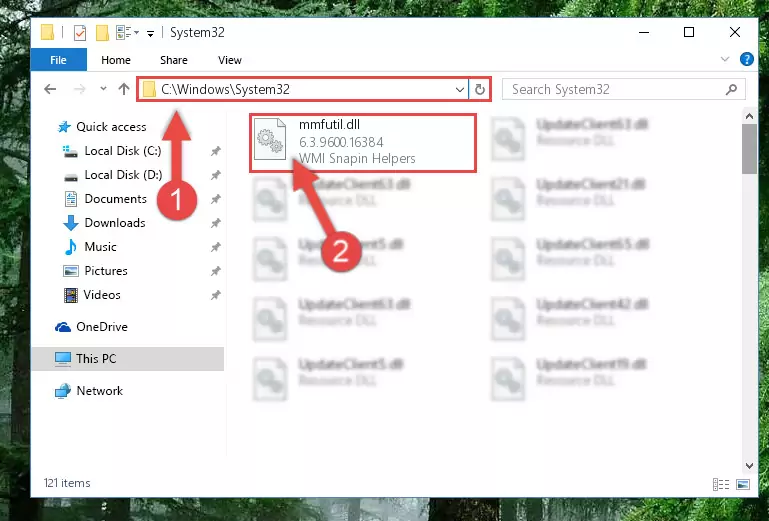769x521 pixels.
Task: Click the address bar path C:\Windows\System32
Action: [x=226, y=89]
